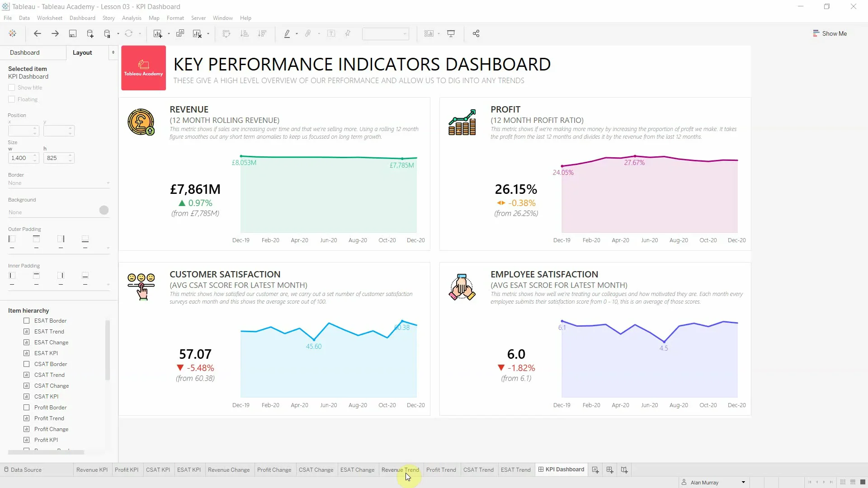Click the Save icon in toolbar
868x488 pixels.
[72, 33]
